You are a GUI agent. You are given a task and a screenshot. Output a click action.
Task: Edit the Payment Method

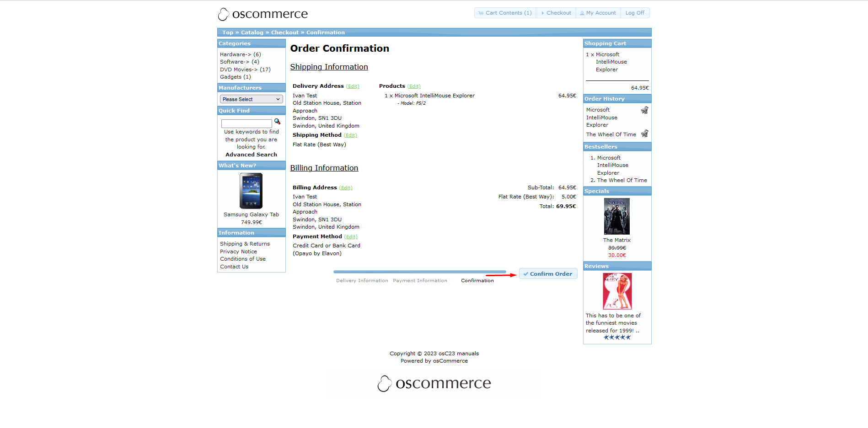click(351, 237)
